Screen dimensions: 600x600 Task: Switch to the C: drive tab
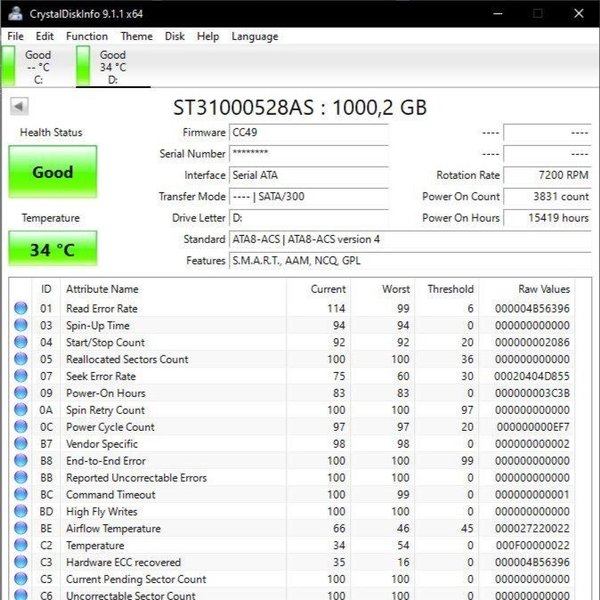click(36, 67)
